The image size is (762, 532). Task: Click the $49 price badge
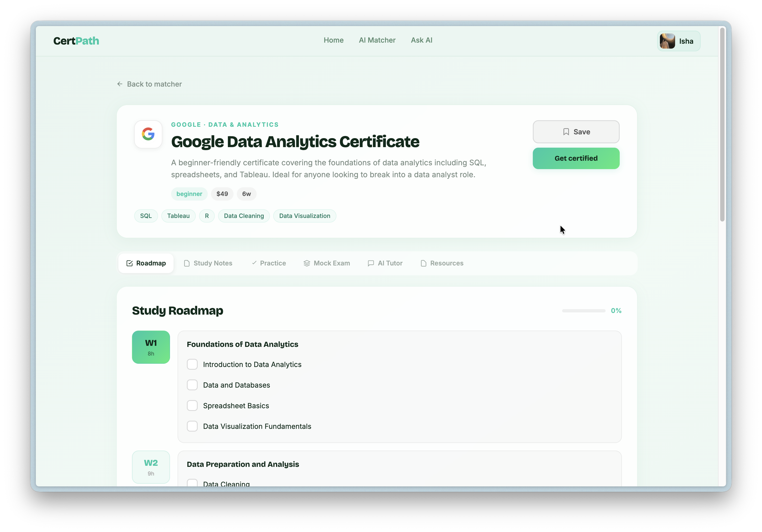tap(222, 194)
